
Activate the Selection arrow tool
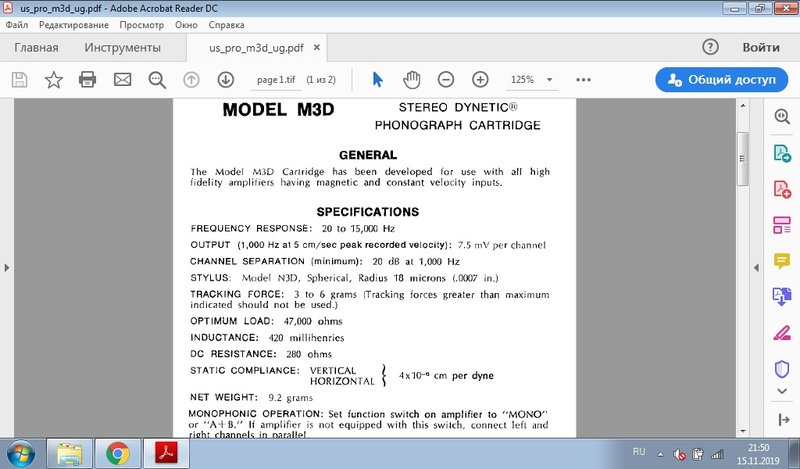378,80
